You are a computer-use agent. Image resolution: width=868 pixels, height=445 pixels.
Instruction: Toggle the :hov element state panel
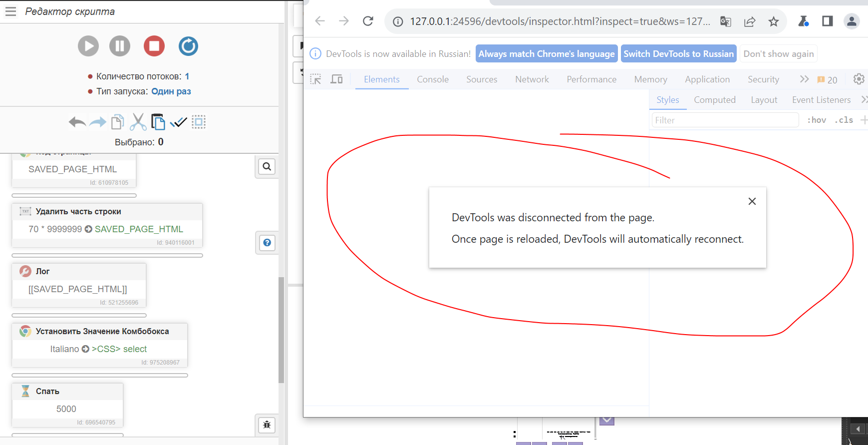click(816, 120)
